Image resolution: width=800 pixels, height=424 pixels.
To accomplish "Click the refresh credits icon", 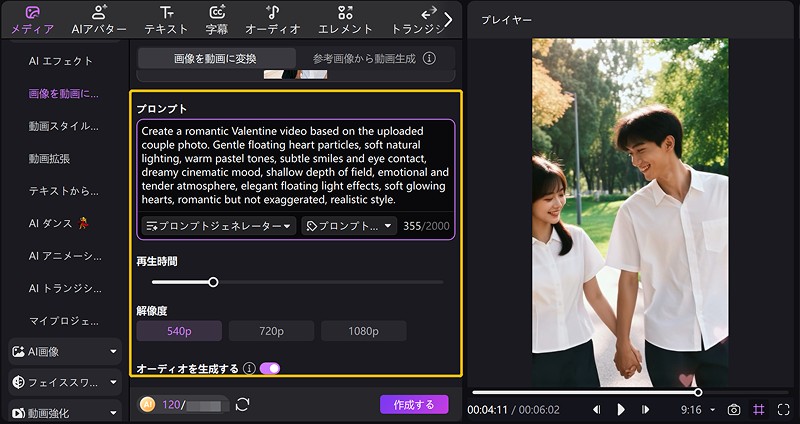I will [242, 405].
